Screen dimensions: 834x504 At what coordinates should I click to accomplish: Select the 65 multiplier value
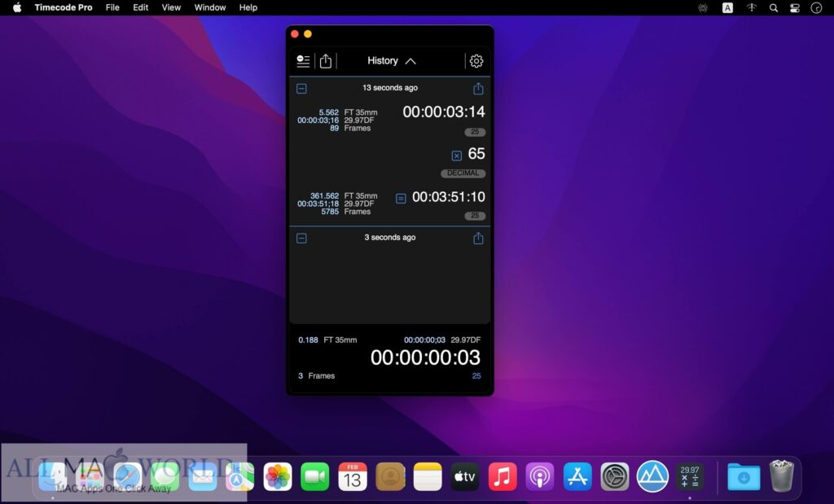pyautogui.click(x=476, y=154)
